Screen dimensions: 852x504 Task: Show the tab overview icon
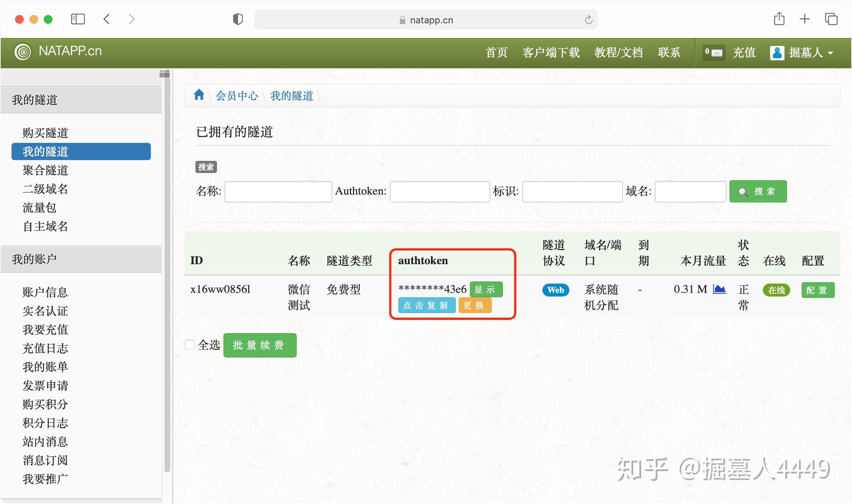coord(831,19)
